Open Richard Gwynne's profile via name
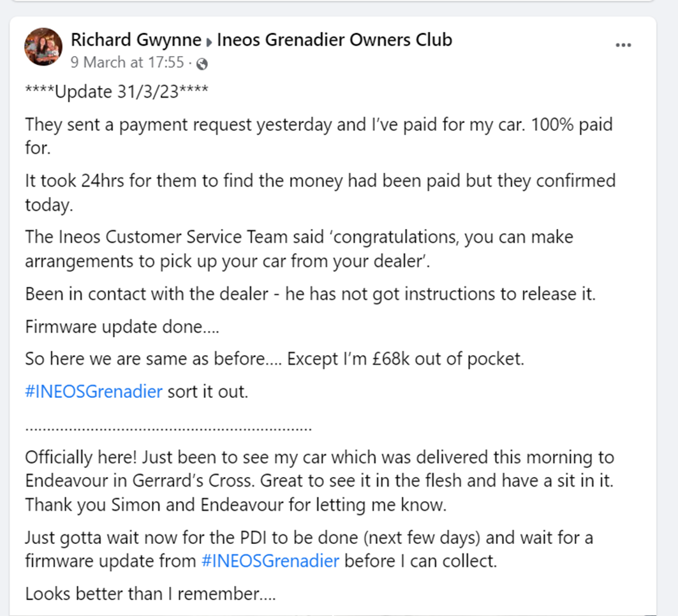The height and width of the screenshot is (616, 678). (136, 40)
